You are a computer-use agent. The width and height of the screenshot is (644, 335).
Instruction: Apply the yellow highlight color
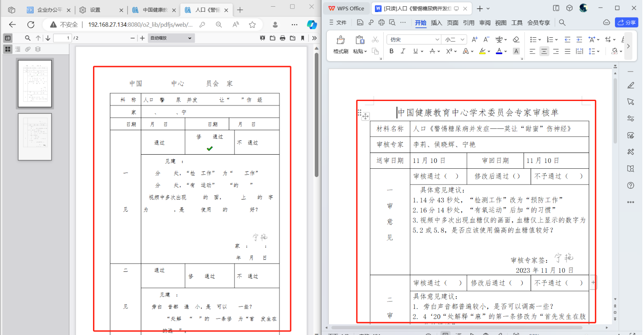click(x=482, y=51)
